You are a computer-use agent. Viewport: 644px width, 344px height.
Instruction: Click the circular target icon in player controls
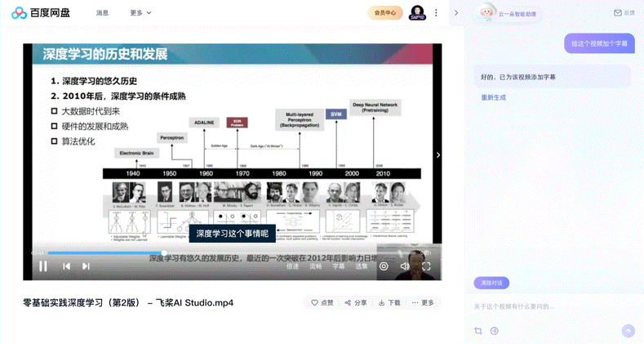[x=384, y=266]
